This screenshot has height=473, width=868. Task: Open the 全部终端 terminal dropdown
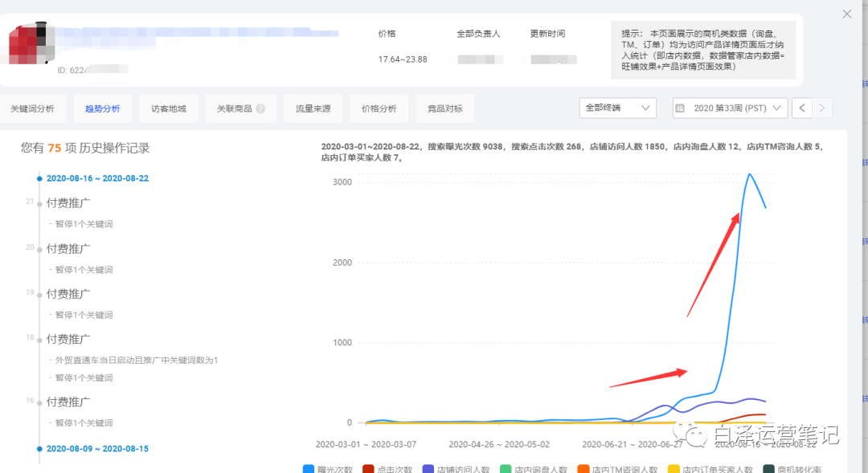tap(617, 108)
